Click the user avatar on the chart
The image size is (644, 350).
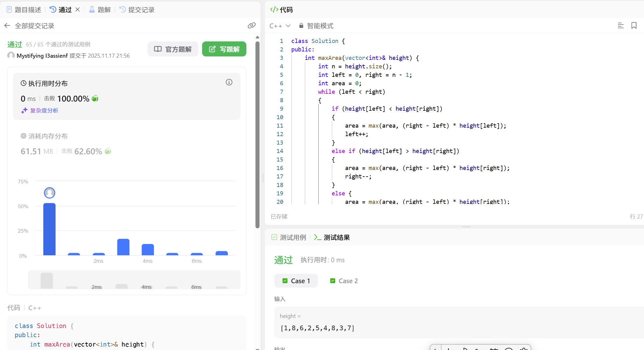50,193
